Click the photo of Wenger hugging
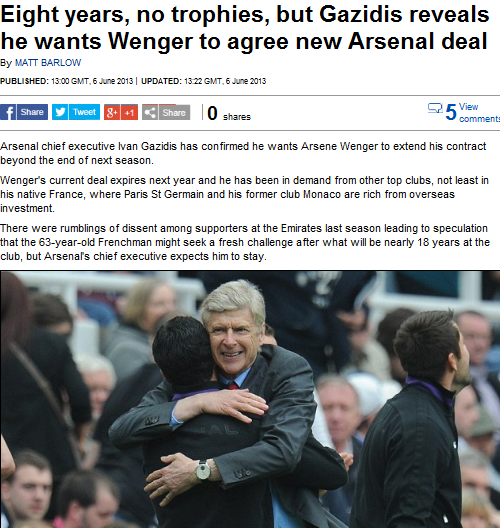500x528 pixels. (x=250, y=399)
